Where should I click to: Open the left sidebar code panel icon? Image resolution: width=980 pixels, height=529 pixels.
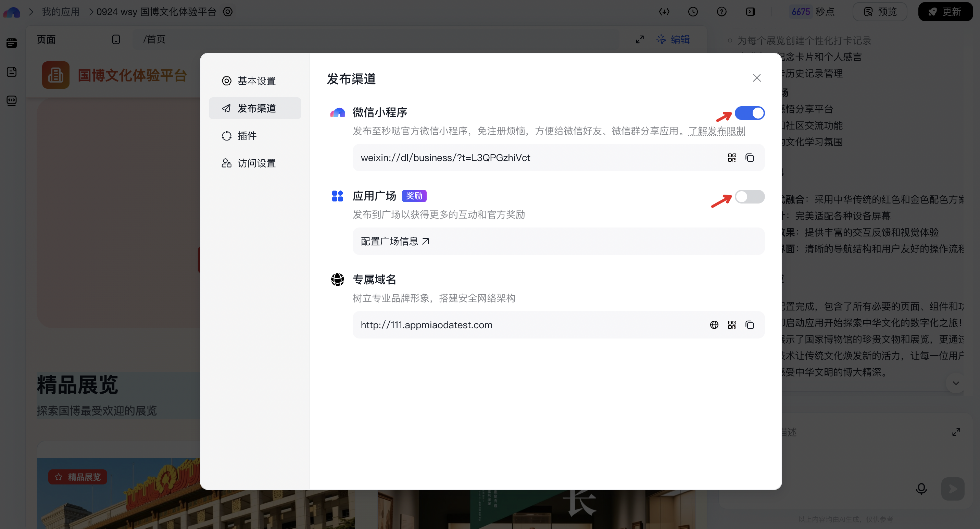11,100
